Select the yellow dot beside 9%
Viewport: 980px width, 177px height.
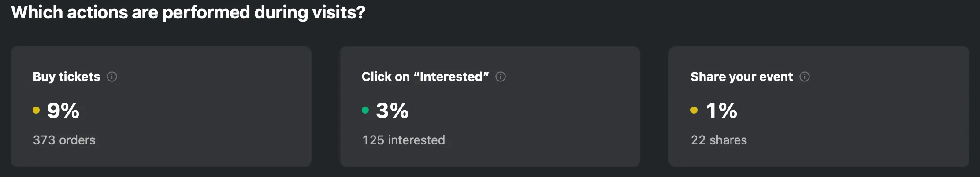pyautogui.click(x=36, y=110)
